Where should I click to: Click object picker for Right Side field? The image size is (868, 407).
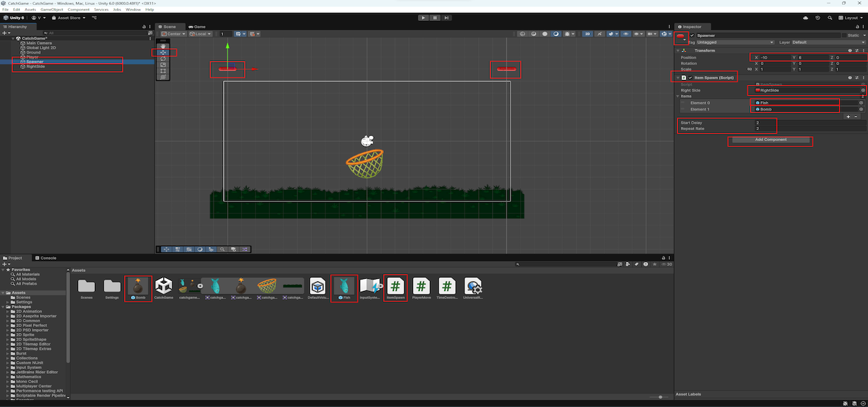click(863, 90)
